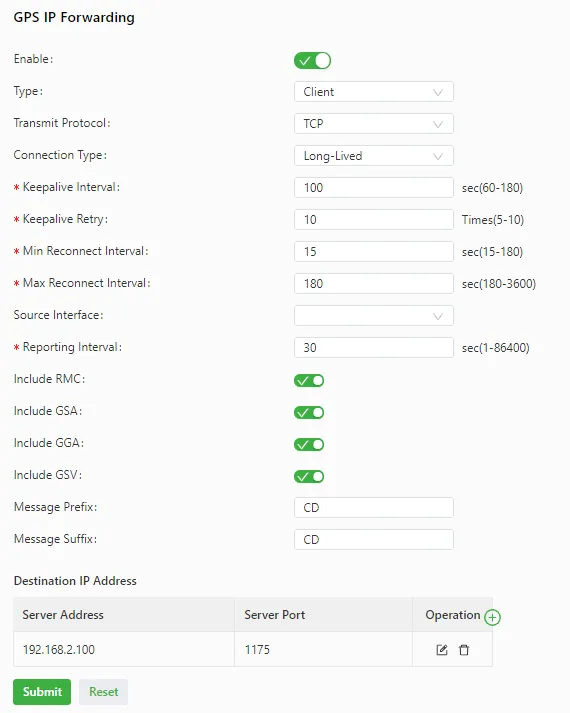The width and height of the screenshot is (570, 713).
Task: Click the GPS IP Forwarding heading
Action: click(x=74, y=18)
